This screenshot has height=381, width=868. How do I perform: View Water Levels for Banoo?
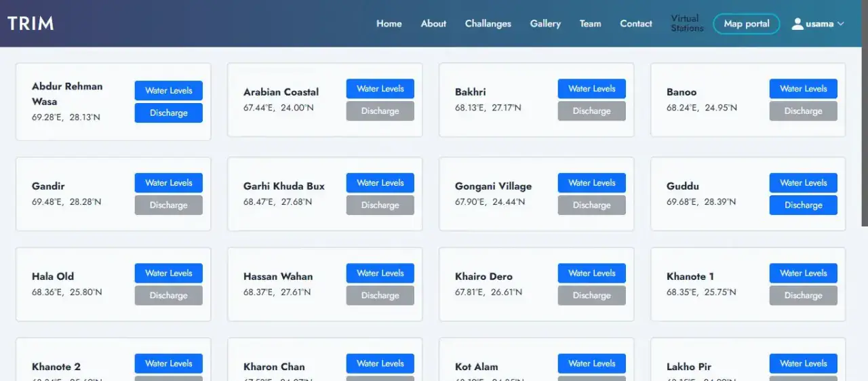[x=804, y=89]
